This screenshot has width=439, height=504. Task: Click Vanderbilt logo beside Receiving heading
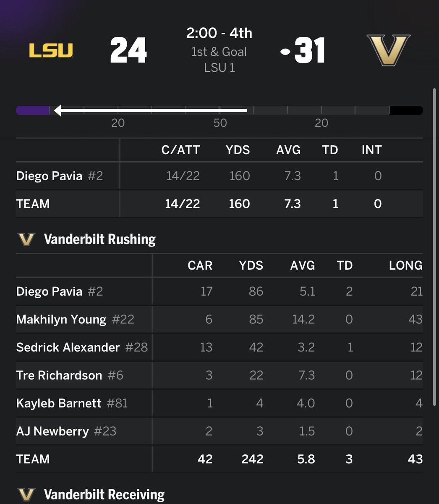tap(26, 495)
